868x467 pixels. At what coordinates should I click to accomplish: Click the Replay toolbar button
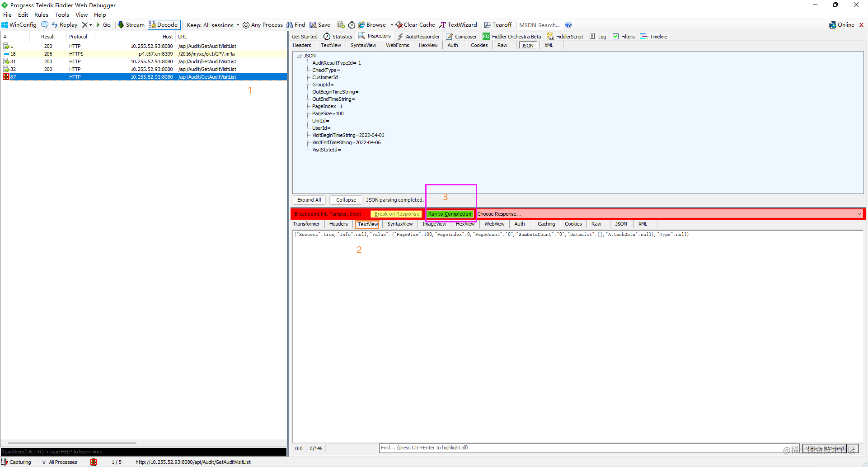[65, 25]
